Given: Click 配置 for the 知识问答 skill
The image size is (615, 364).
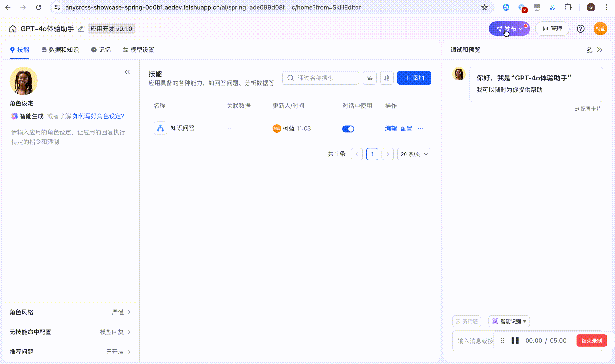Looking at the screenshot, I should [406, 128].
